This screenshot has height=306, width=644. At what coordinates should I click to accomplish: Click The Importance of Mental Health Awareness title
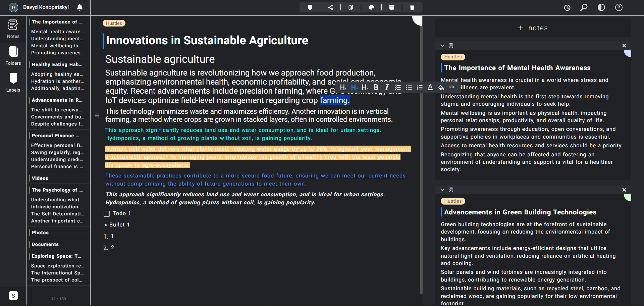pyautogui.click(x=517, y=68)
